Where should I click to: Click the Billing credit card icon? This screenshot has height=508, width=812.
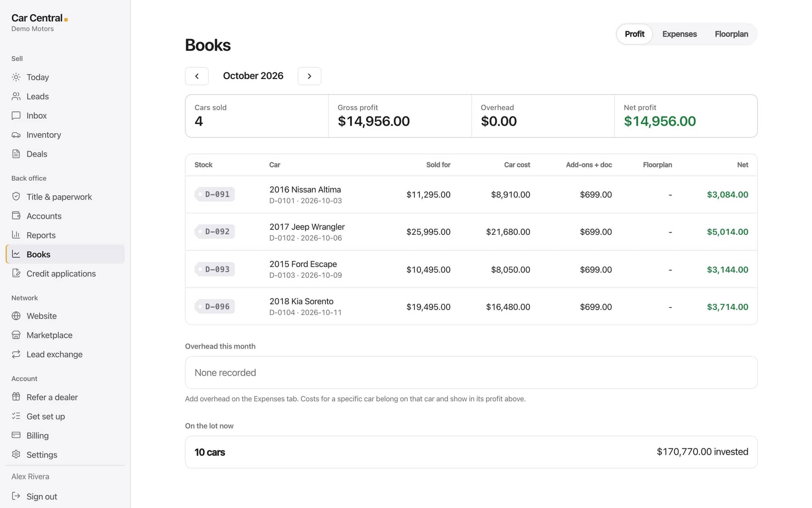pos(16,435)
